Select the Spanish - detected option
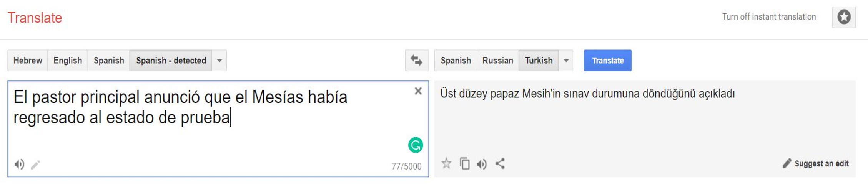This screenshot has width=868, height=191. [171, 61]
